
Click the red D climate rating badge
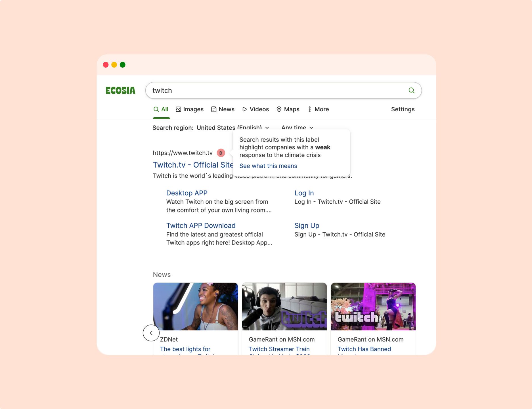coord(221,153)
